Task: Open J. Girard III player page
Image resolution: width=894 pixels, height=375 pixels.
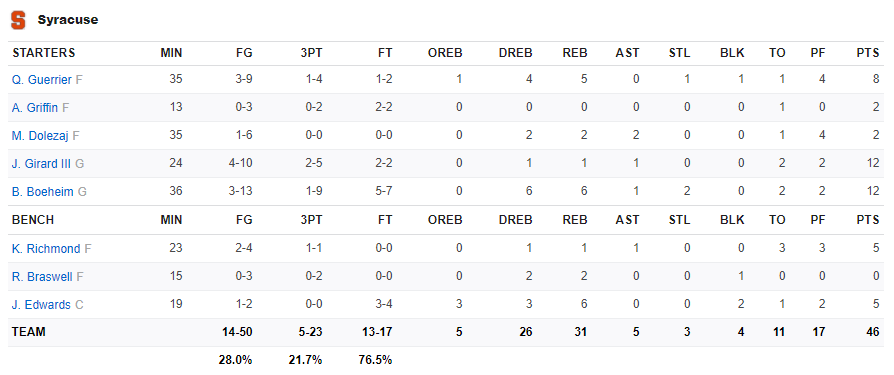Action: tap(42, 164)
